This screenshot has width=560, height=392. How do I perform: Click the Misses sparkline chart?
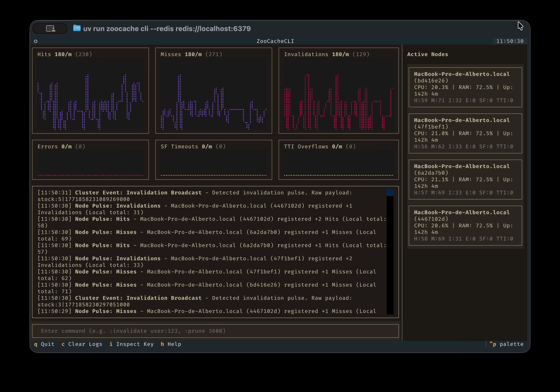214,94
